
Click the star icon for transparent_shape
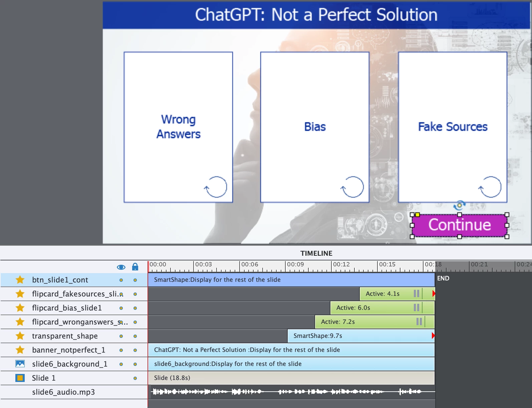pyautogui.click(x=20, y=336)
